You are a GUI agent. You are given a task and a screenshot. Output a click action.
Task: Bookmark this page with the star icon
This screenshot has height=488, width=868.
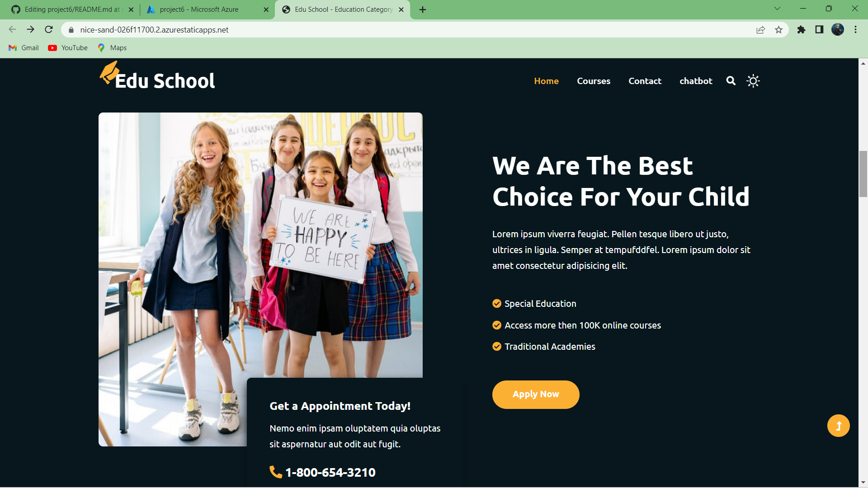point(778,30)
